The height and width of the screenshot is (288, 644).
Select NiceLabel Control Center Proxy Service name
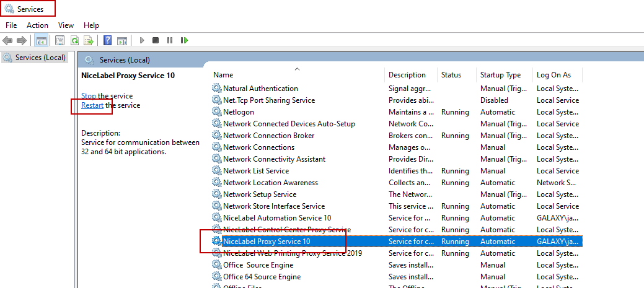[x=287, y=230]
